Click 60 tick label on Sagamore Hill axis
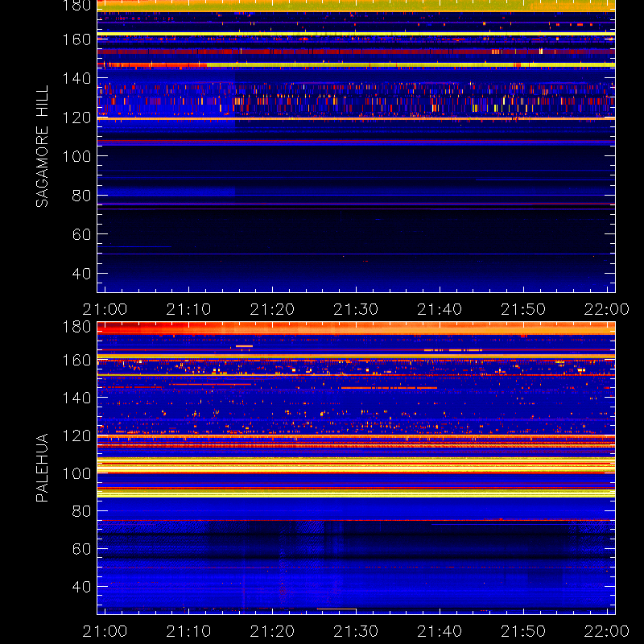 [x=81, y=234]
